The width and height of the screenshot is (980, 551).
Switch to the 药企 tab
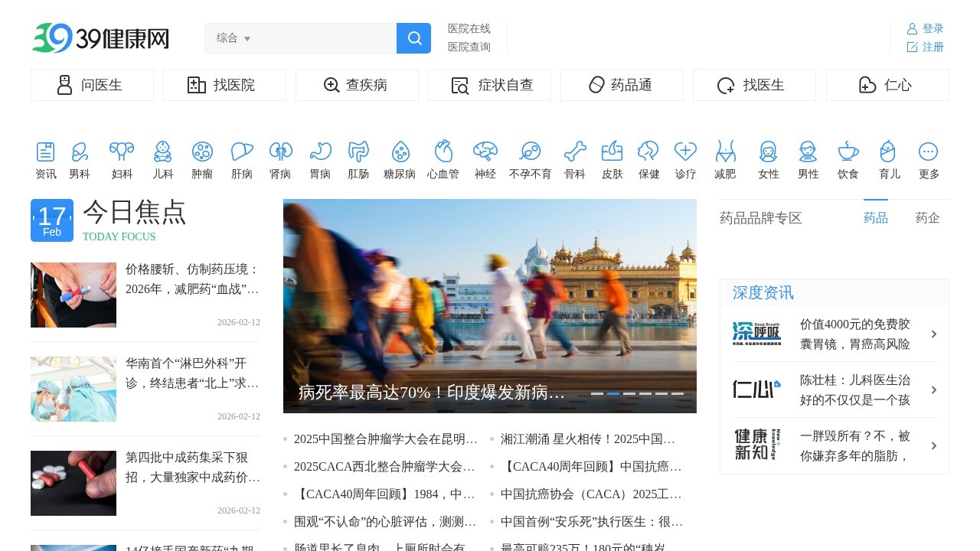927,218
